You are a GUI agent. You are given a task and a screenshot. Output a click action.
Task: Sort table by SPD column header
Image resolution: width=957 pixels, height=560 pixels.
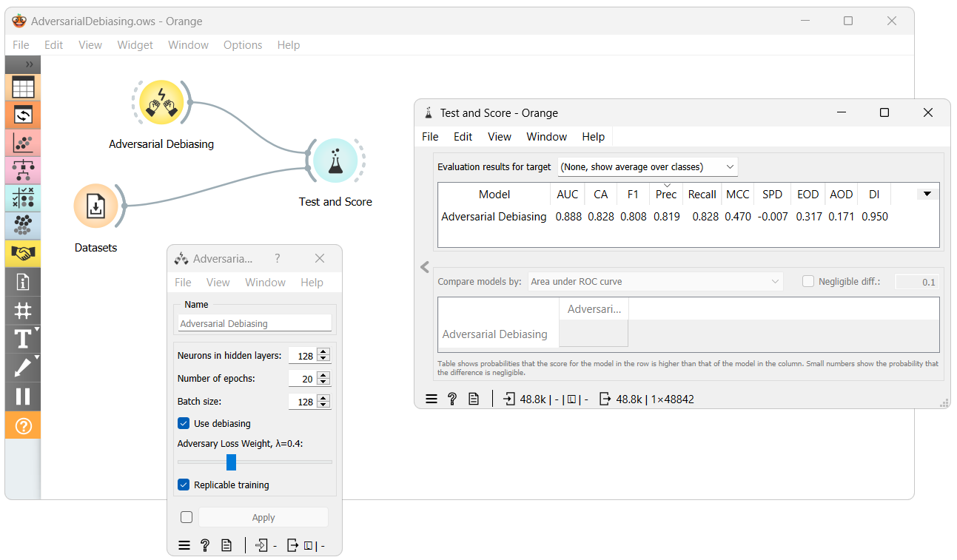(x=772, y=194)
